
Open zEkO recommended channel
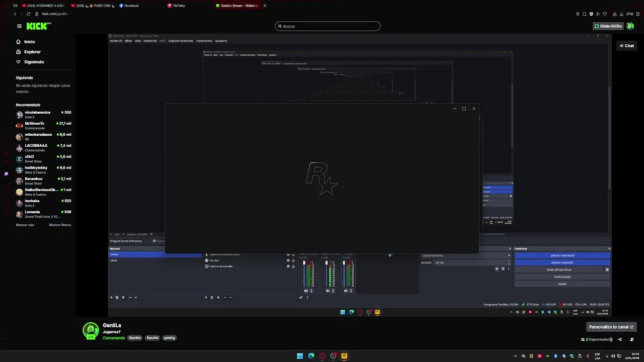pyautogui.click(x=43, y=158)
